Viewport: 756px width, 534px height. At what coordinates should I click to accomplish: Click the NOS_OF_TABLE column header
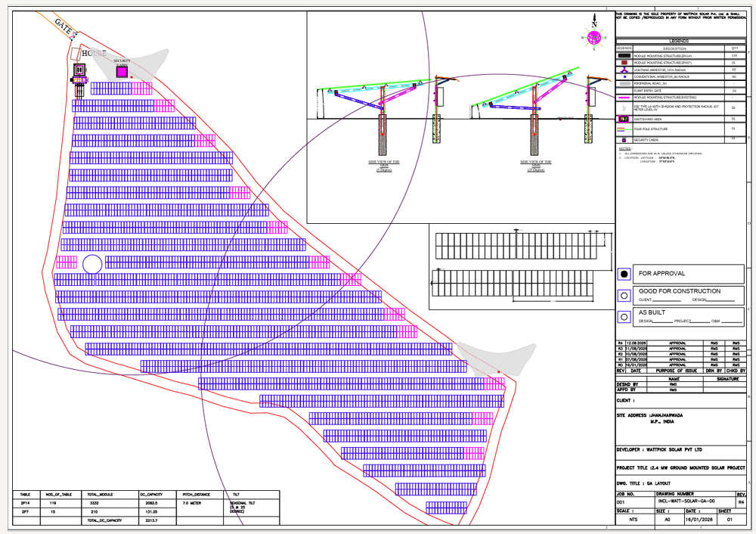tap(59, 495)
